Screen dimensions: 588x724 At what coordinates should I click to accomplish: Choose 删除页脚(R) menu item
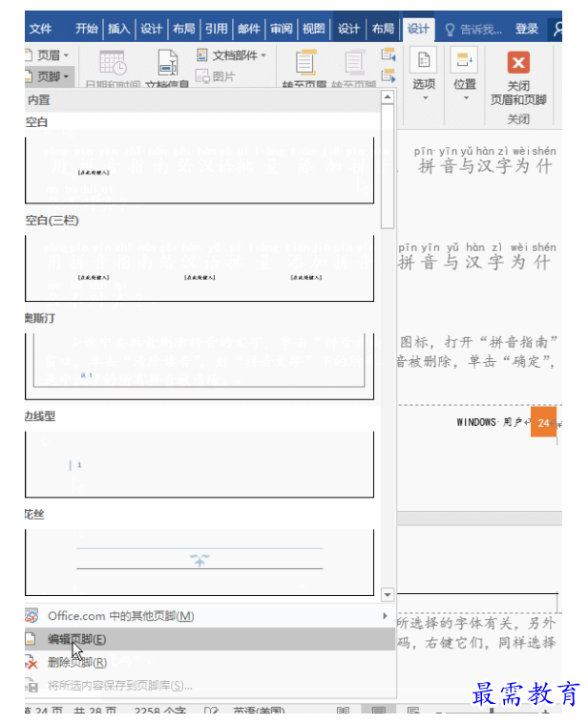tap(210, 663)
